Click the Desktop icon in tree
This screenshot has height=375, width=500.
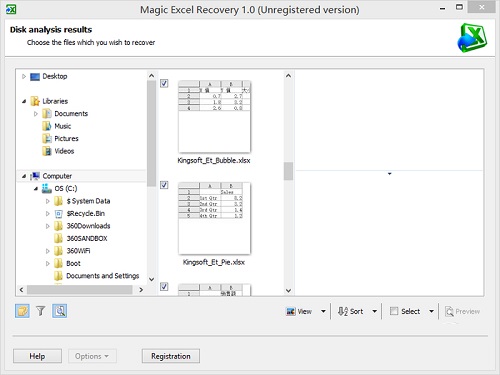(x=35, y=77)
